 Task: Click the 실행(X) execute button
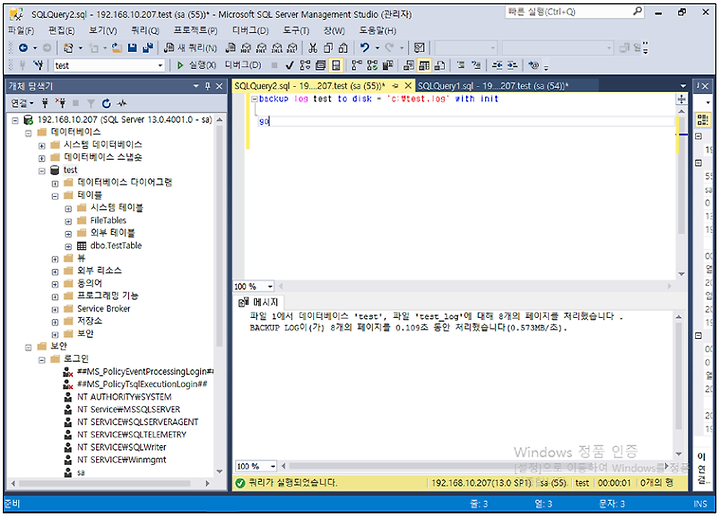coord(196,66)
